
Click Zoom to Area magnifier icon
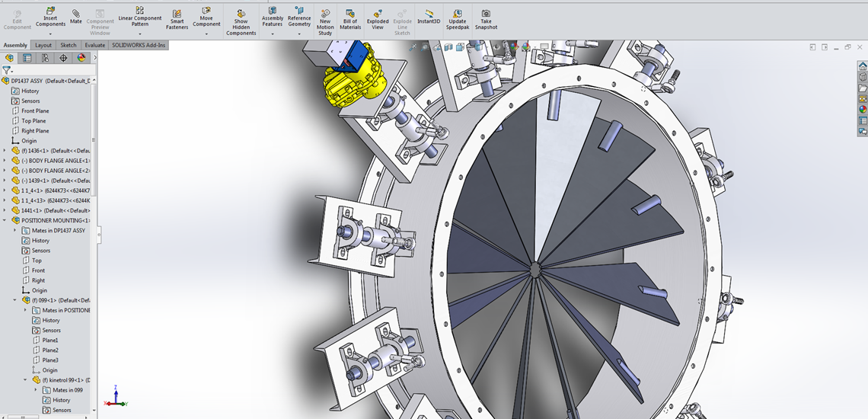click(x=425, y=48)
